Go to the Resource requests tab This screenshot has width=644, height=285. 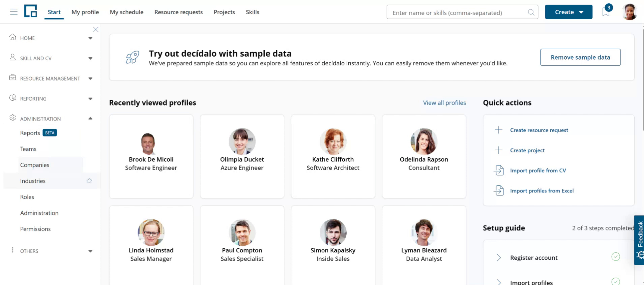[x=178, y=12]
